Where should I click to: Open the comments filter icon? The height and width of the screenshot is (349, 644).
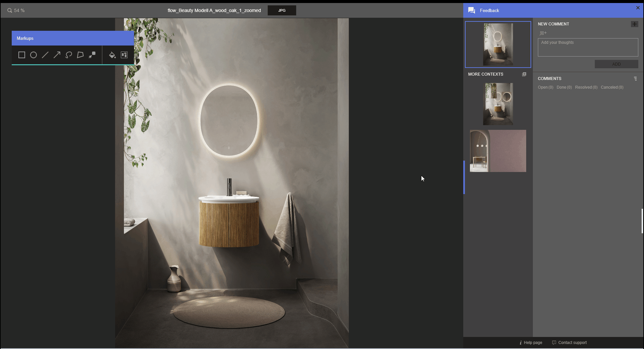[x=635, y=79]
